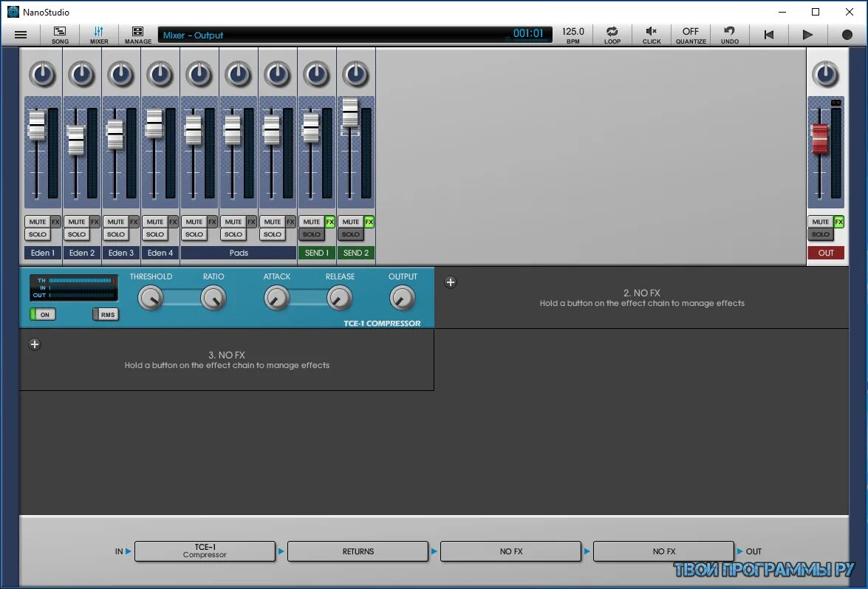This screenshot has height=589, width=868.
Task: Select the red OUT channel label
Action: (x=826, y=253)
